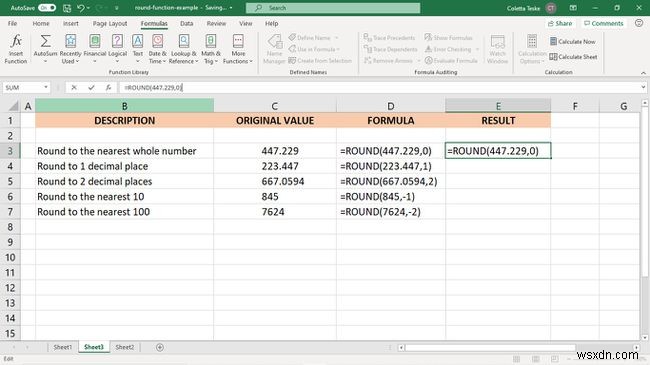The width and height of the screenshot is (650, 365).
Task: Add a new sheet with plus icon
Action: click(160, 347)
